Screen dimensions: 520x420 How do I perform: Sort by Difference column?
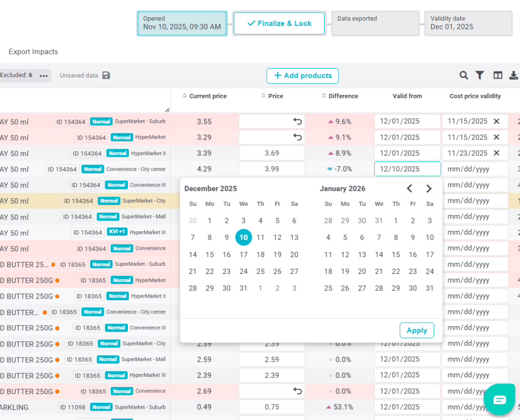[x=324, y=96]
